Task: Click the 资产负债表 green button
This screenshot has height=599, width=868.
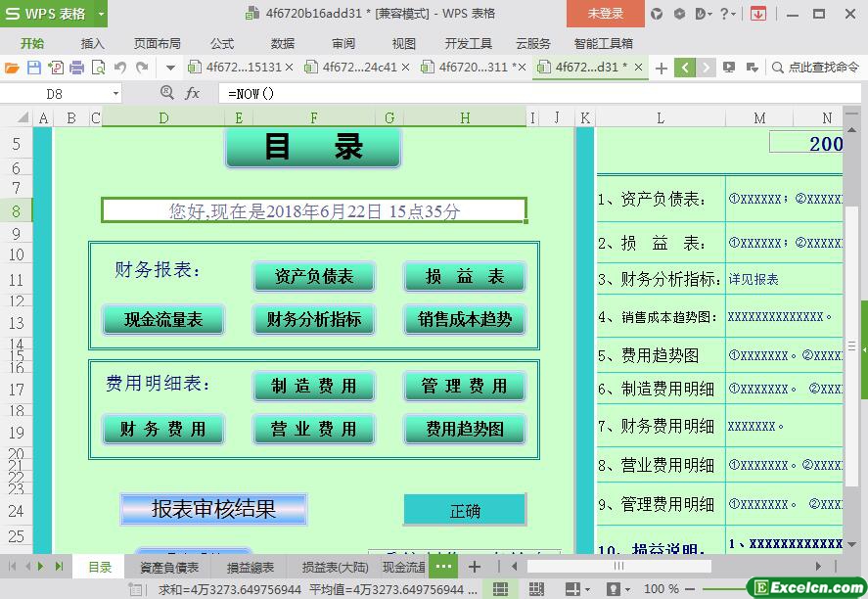Action: (313, 277)
